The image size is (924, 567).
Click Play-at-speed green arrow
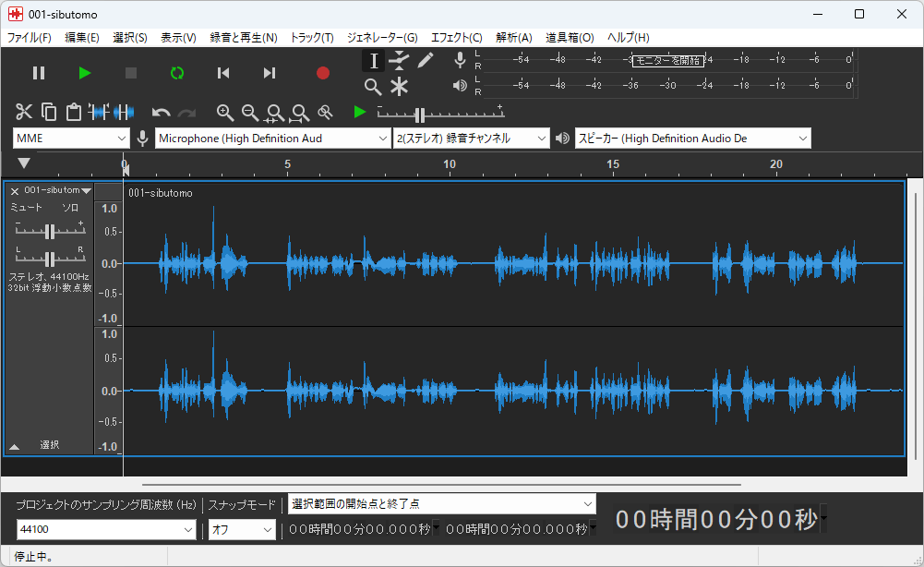click(359, 112)
